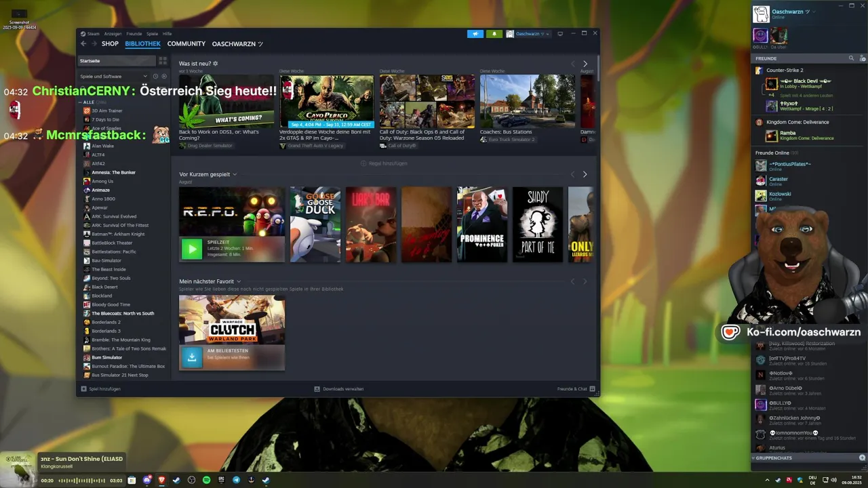Open the OASCHWARZN profile tab
Image resolution: width=868 pixels, height=488 pixels.
tap(237, 43)
